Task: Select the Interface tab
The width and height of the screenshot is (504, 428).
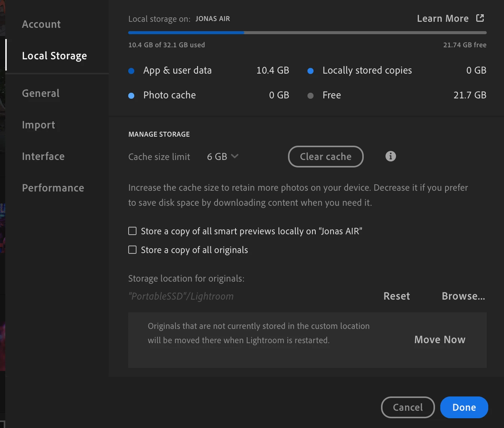Action: click(x=43, y=156)
